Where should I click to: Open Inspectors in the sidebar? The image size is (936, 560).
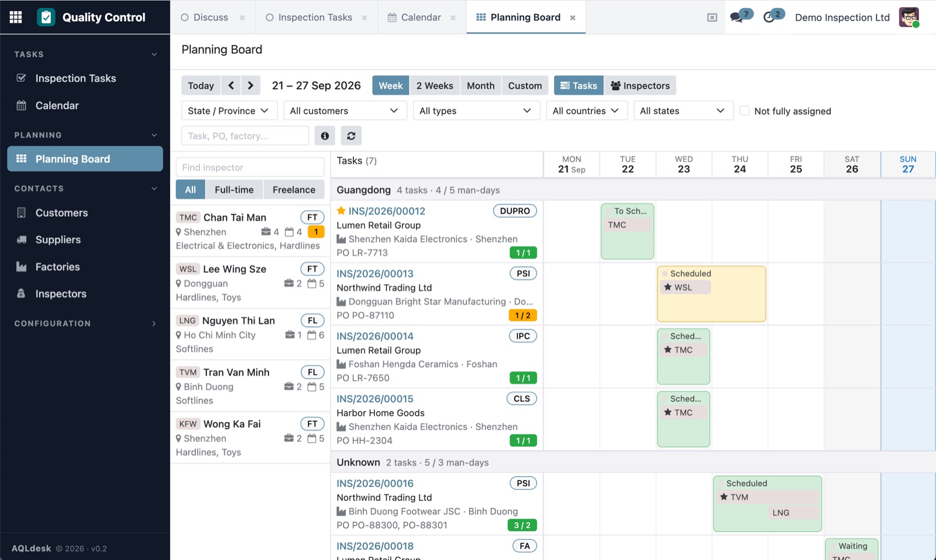pos(85,293)
